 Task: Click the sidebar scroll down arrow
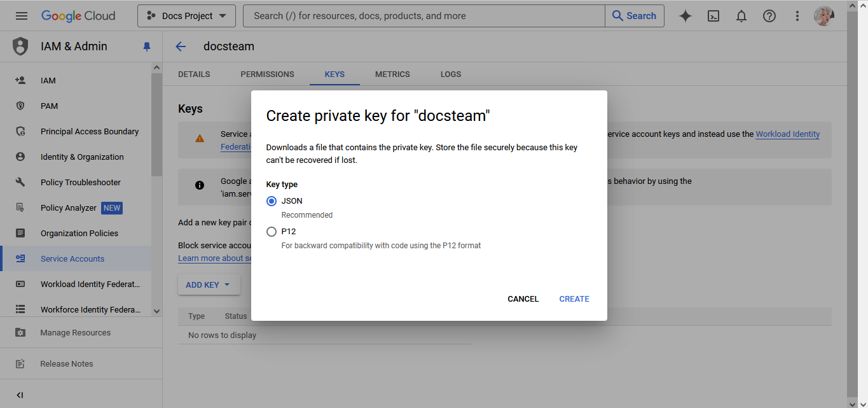point(157,311)
